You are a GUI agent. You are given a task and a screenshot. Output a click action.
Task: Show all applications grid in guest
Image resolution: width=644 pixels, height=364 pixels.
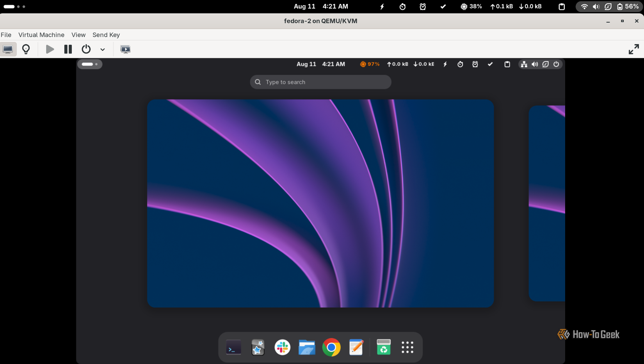(x=407, y=347)
